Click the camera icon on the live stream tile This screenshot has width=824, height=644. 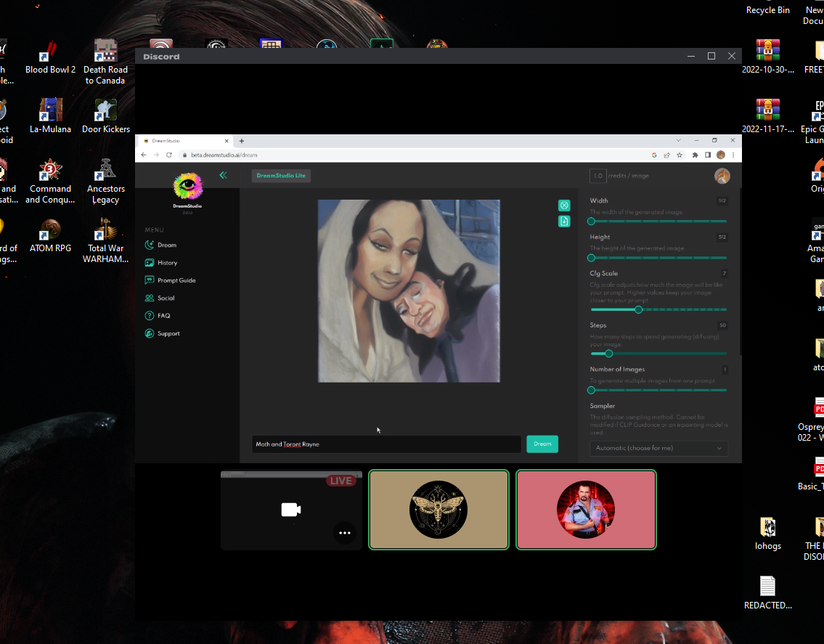coord(290,510)
